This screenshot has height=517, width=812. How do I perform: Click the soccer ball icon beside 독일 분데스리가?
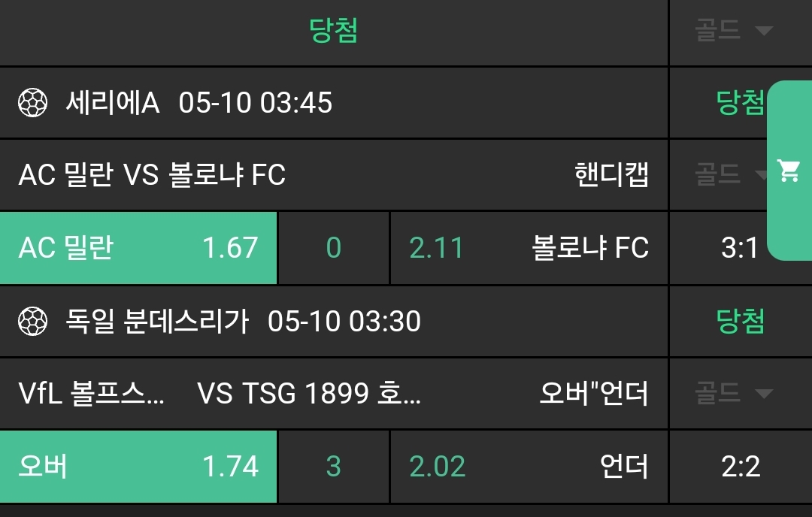tap(32, 322)
